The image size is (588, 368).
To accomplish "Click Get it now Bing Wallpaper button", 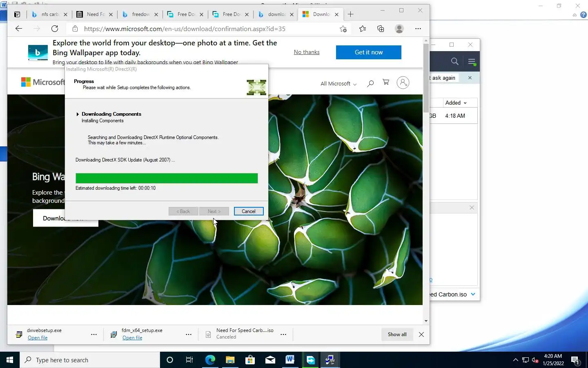I will (369, 52).
